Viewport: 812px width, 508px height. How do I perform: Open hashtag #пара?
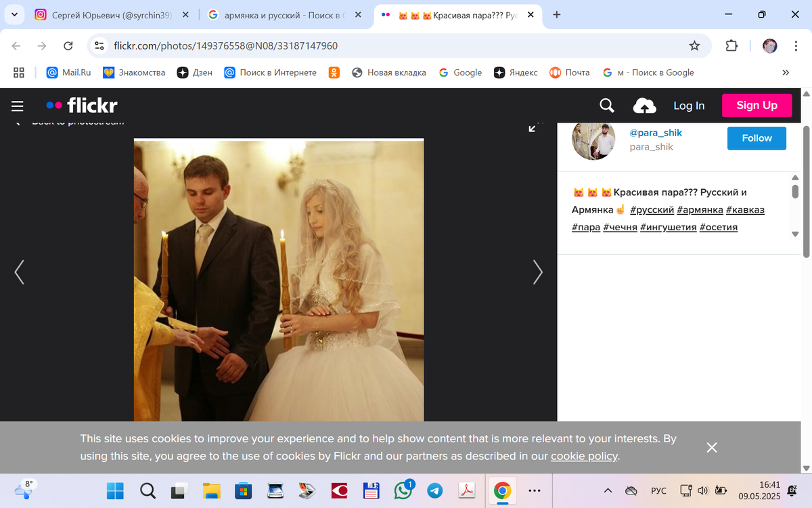[586, 228]
